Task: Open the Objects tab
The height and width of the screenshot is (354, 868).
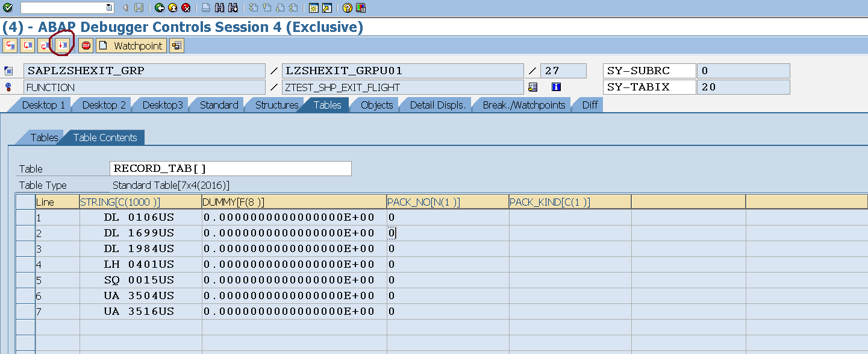Action: (x=376, y=105)
